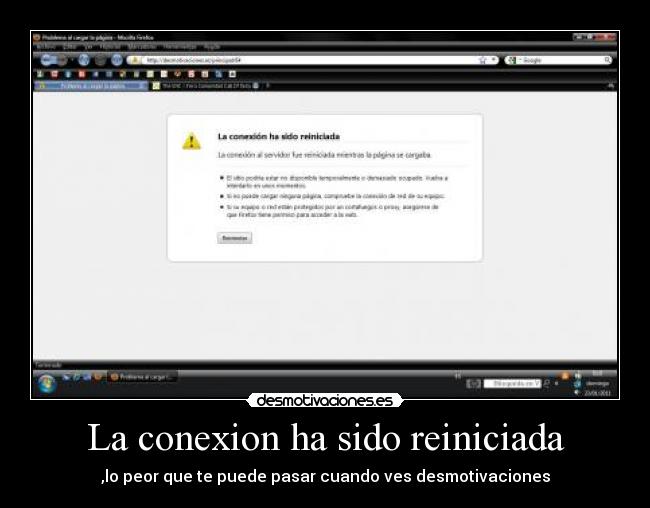The height and width of the screenshot is (508, 650).
Task: Click text 'La conexión al servidor fue reiniciada'
Action: (x=276, y=155)
